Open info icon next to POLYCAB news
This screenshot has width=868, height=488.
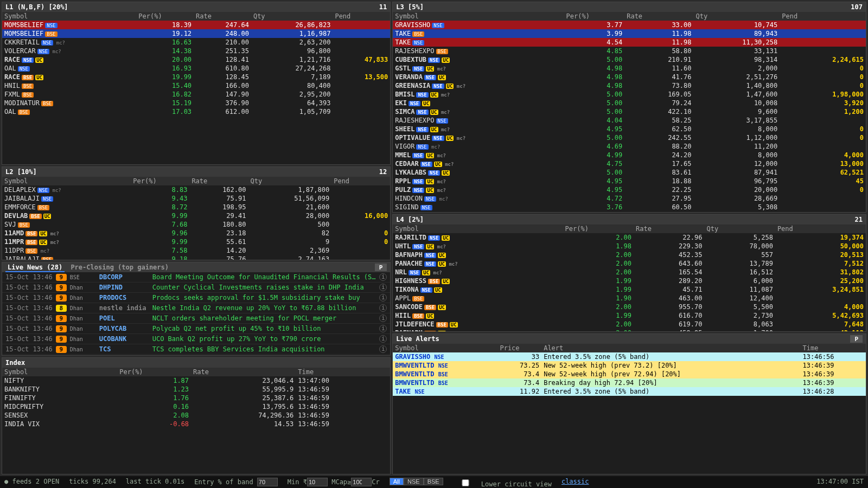click(383, 329)
